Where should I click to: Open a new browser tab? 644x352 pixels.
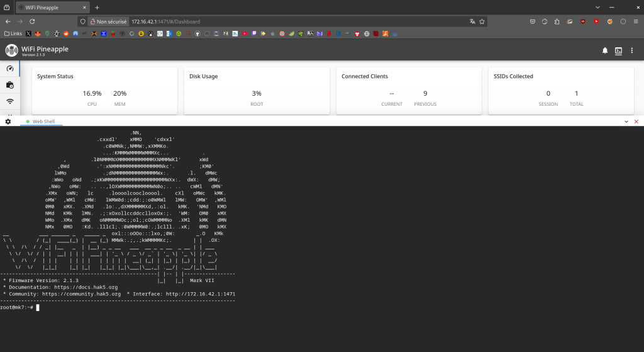(x=97, y=8)
